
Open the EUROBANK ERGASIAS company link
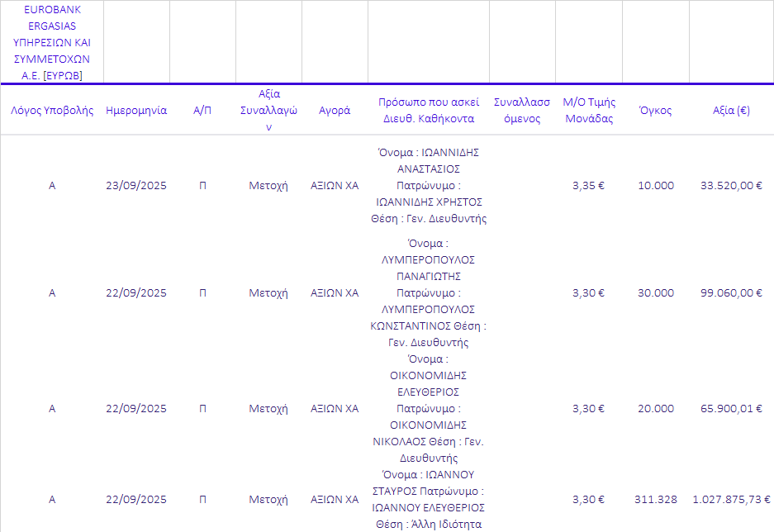pos(52,42)
